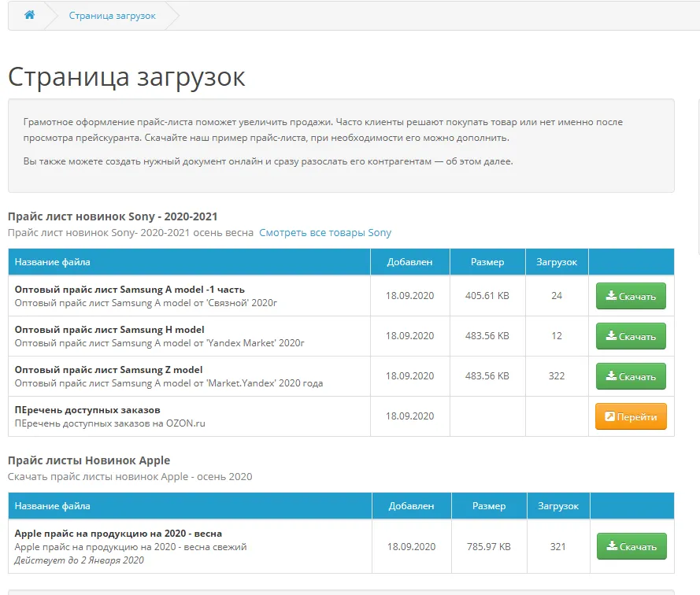Click Добавлен column header in Sony table
Screen dimensions: 700x595
pyautogui.click(x=409, y=262)
